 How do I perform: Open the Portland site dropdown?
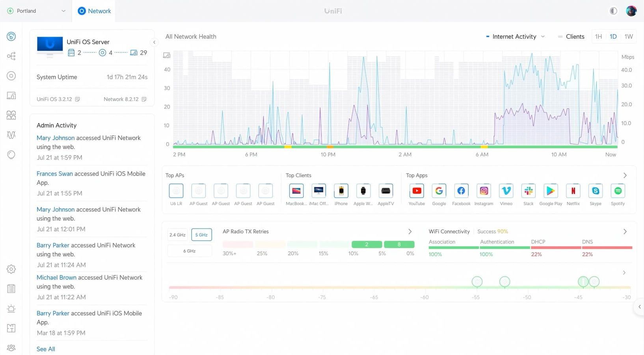click(x=36, y=11)
